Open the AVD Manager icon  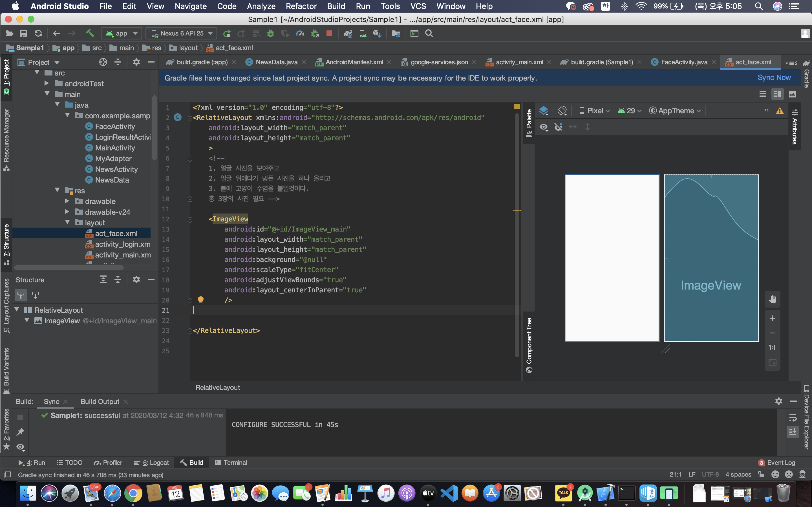pos(362,33)
